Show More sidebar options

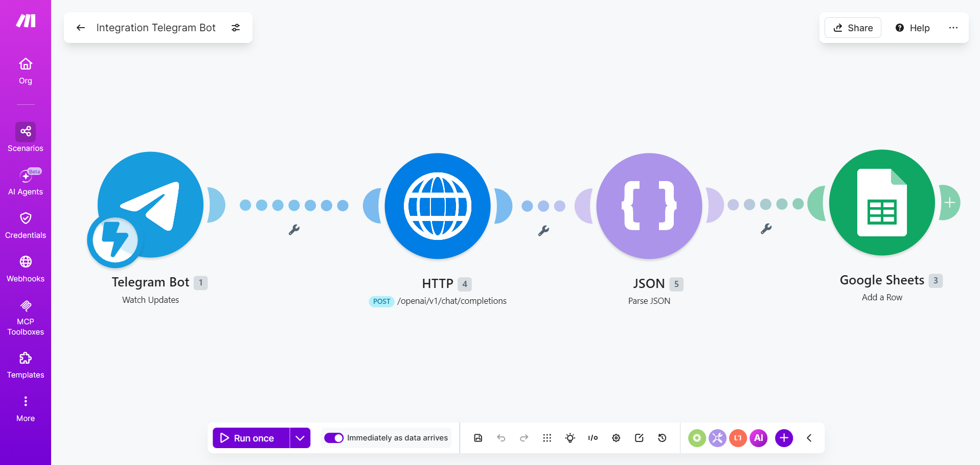tap(26, 409)
